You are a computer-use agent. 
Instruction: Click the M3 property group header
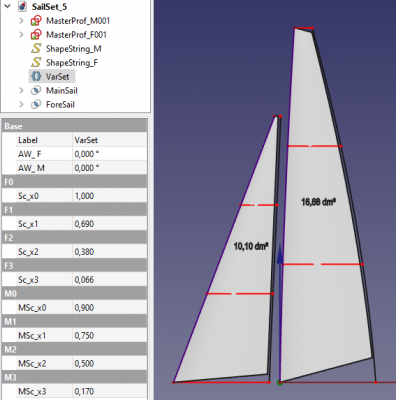coord(75,378)
